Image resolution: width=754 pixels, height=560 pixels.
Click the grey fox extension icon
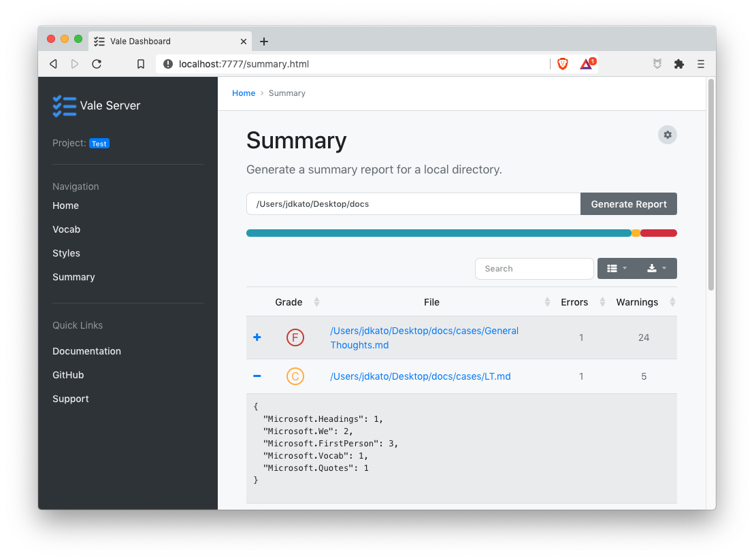[657, 63]
